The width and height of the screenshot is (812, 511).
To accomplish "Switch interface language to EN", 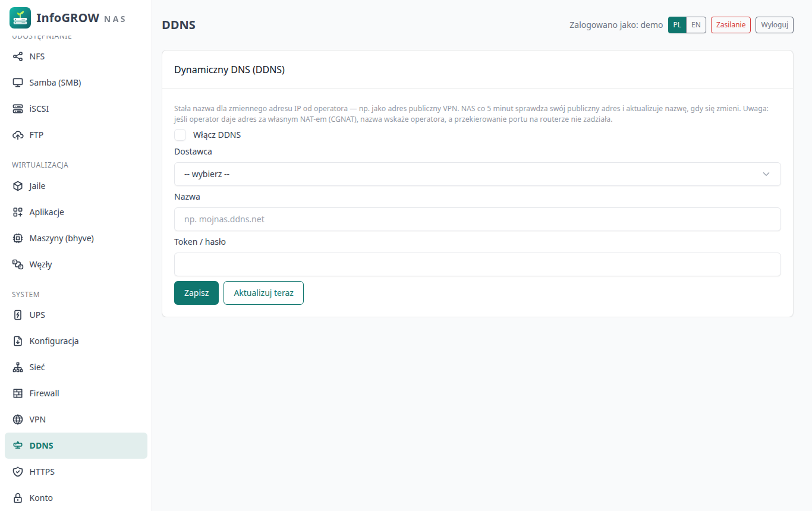I will [x=696, y=25].
